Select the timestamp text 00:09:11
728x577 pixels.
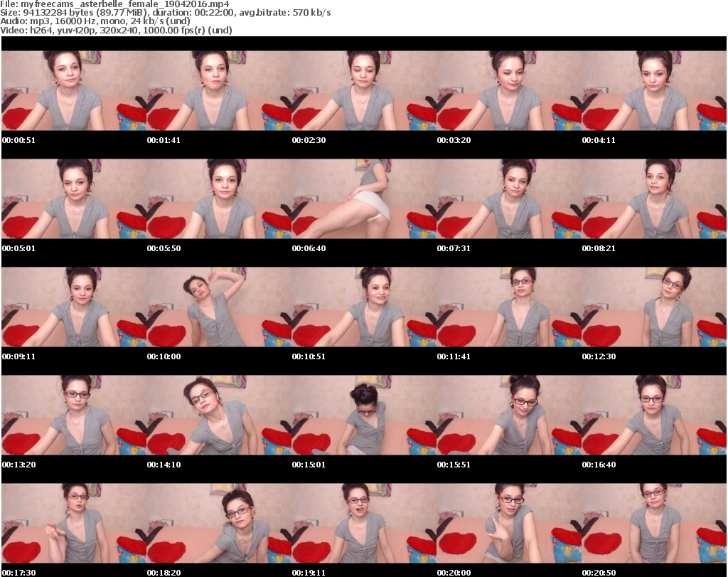(18, 356)
